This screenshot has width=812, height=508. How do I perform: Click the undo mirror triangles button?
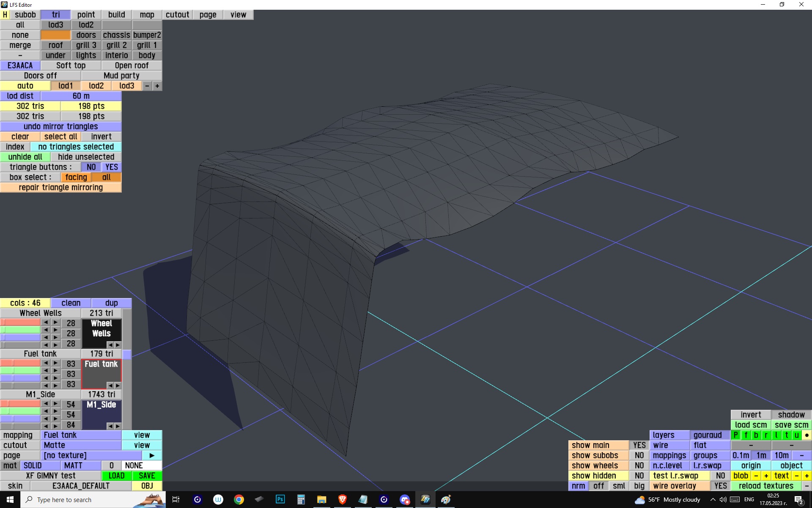click(60, 126)
